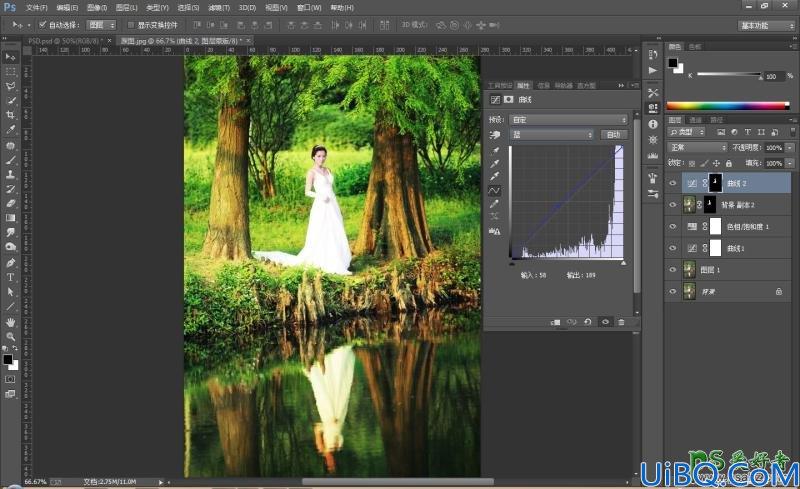Select the Rectangular Marquee tool
Viewport: 800px width, 489px height.
(10, 71)
